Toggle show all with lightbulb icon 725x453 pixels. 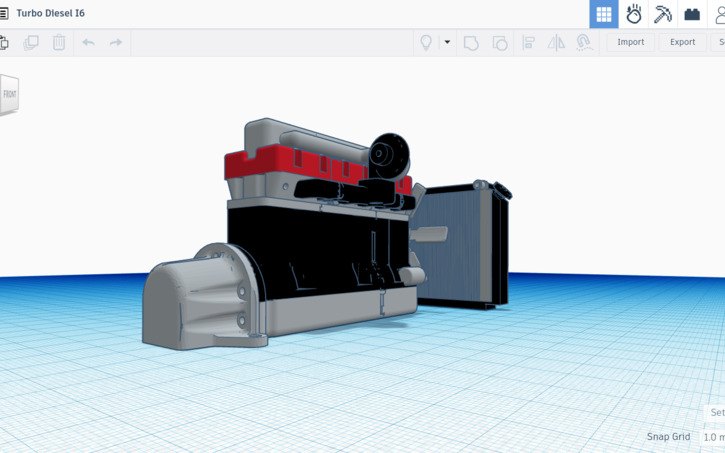[x=425, y=43]
